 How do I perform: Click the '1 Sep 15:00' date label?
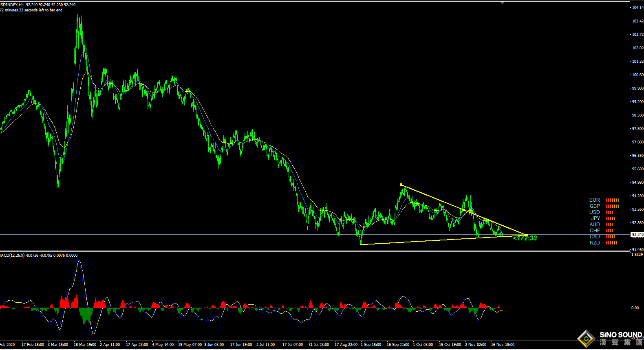point(371,345)
